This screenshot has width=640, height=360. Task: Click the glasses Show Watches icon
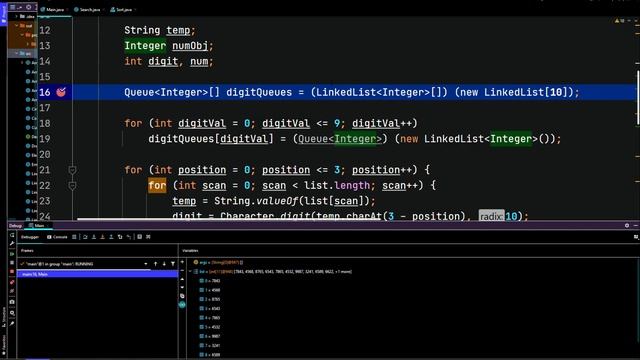pos(182,305)
